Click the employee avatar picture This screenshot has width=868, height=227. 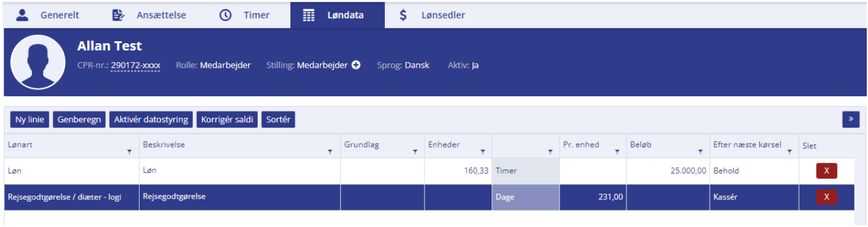tap(38, 62)
